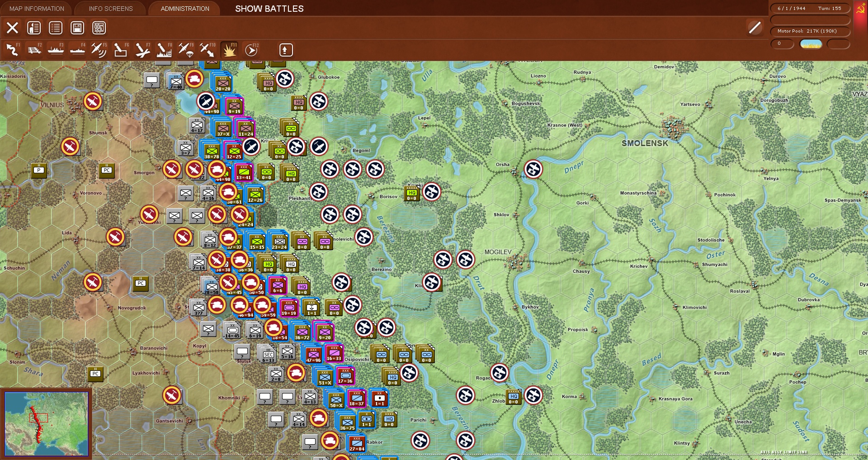
Task: Select the F10 air transfer mode icon
Action: coord(208,50)
